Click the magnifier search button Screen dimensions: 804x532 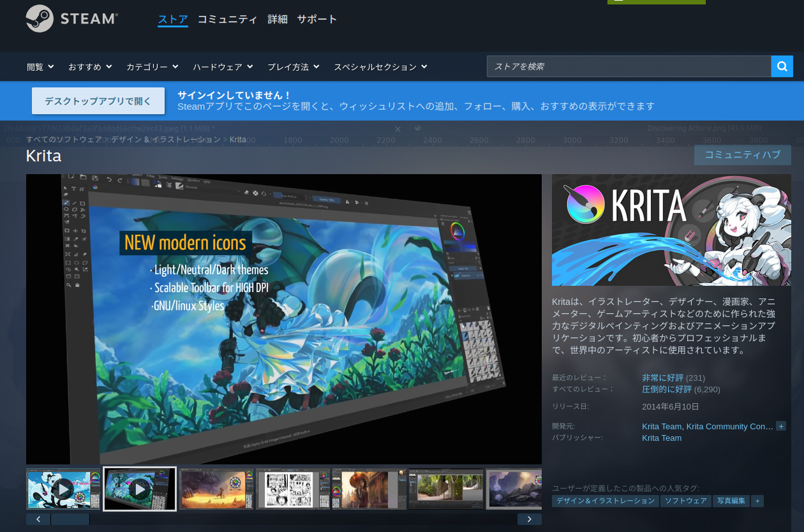tap(782, 66)
